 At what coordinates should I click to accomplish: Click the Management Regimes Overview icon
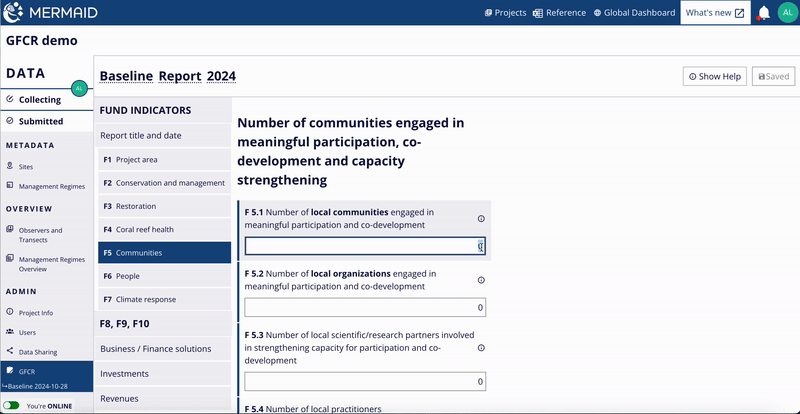[x=10, y=258]
